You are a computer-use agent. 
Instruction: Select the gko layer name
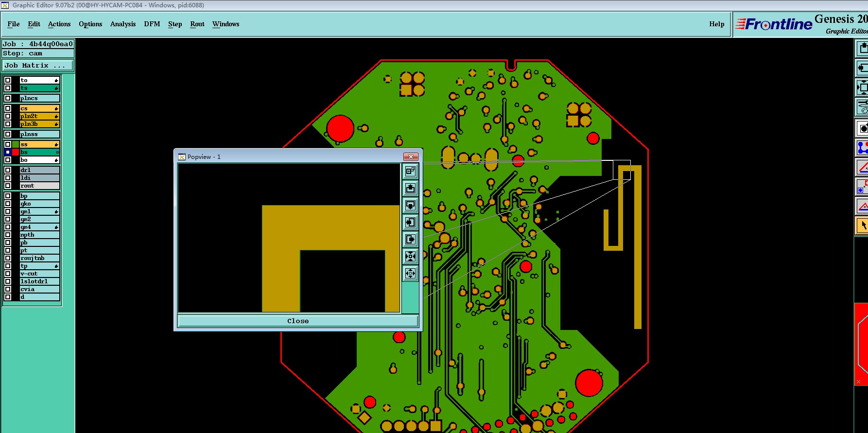tap(39, 204)
